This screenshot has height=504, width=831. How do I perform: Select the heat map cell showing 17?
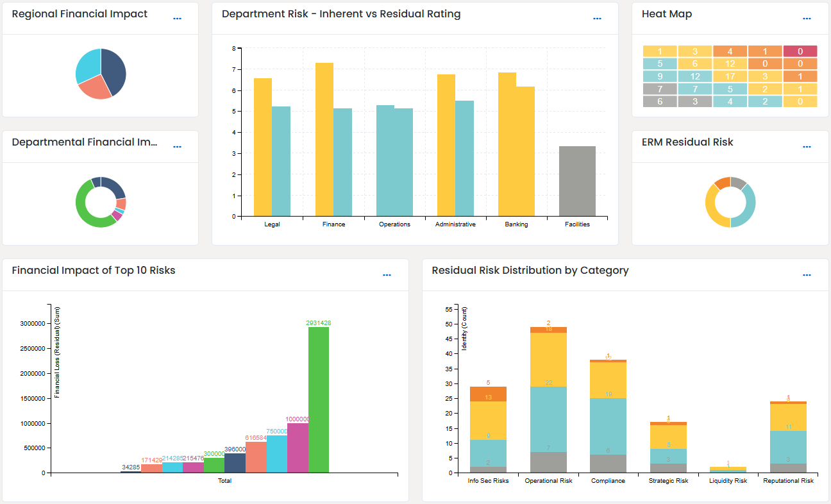730,76
